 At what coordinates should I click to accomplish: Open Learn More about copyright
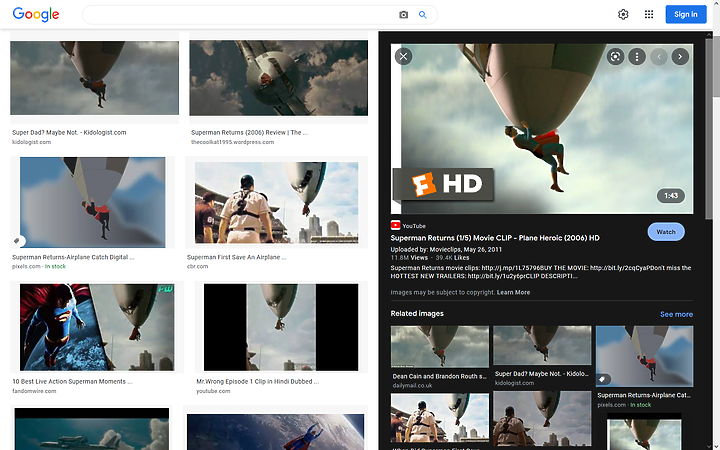tap(513, 292)
